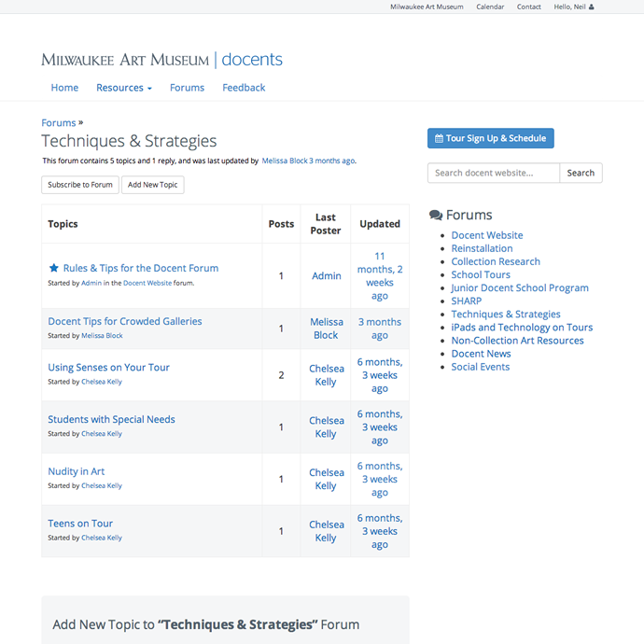The height and width of the screenshot is (644, 644).
Task: Click the updated time in the Nudity in Art row
Action: click(380, 480)
